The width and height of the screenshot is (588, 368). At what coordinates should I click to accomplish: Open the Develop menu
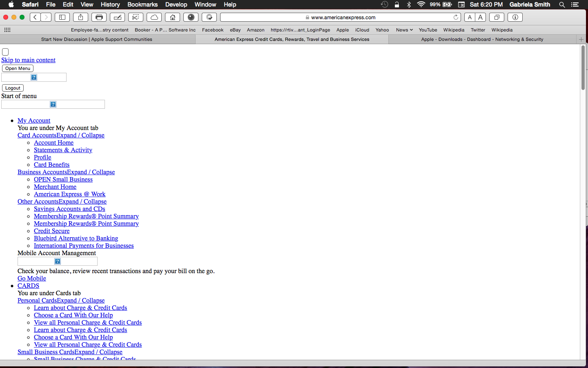176,4
